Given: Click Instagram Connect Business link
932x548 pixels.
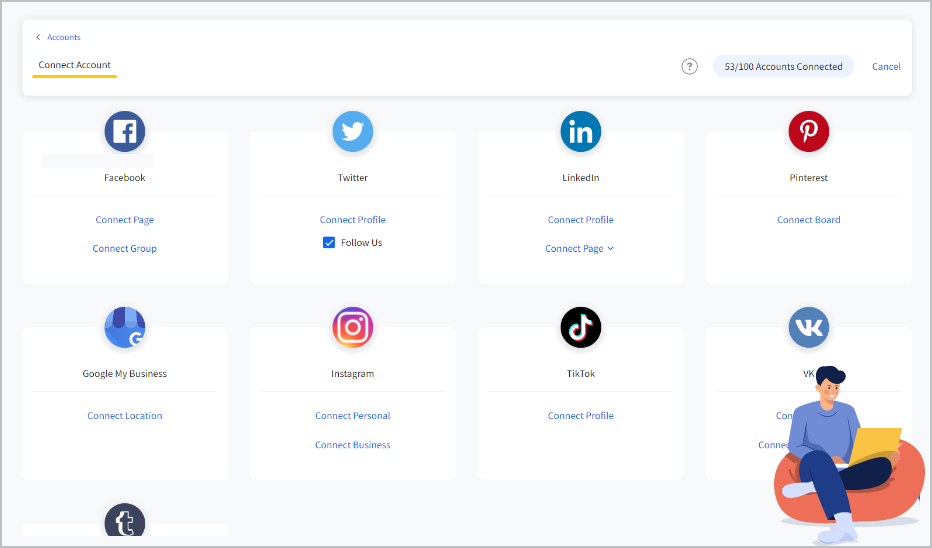Looking at the screenshot, I should click(352, 445).
